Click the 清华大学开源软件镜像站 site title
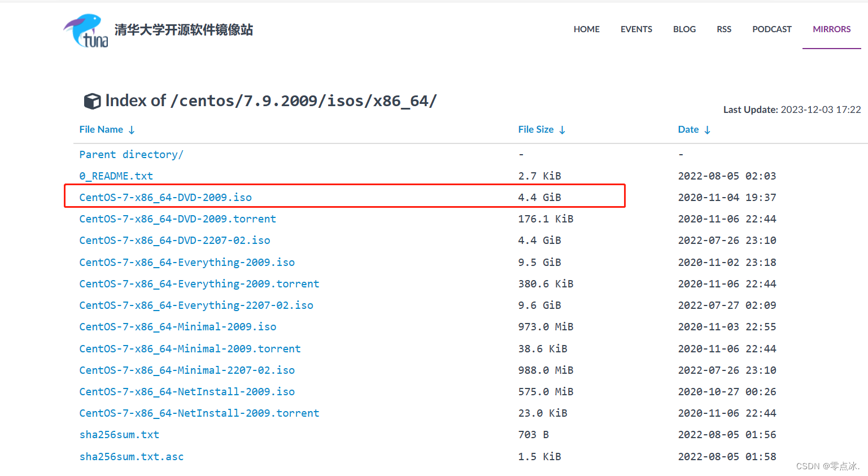The image size is (868, 476). tap(184, 30)
